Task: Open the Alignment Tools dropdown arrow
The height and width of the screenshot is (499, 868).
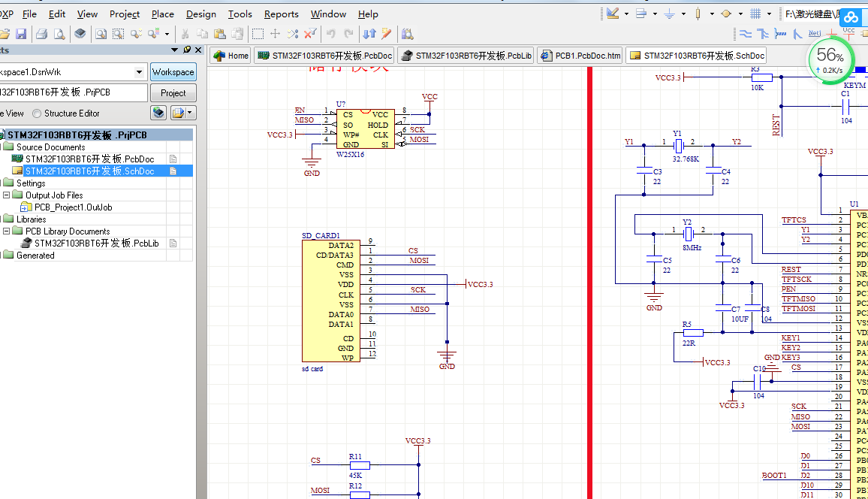Action: (655, 14)
